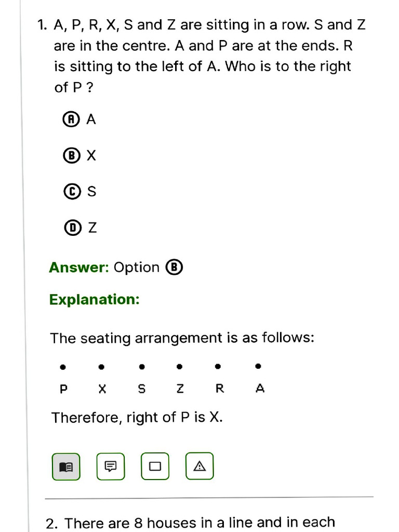This screenshot has width=399, height=532.
Task: Click letter R in the seating diagram
Action: click(x=220, y=389)
